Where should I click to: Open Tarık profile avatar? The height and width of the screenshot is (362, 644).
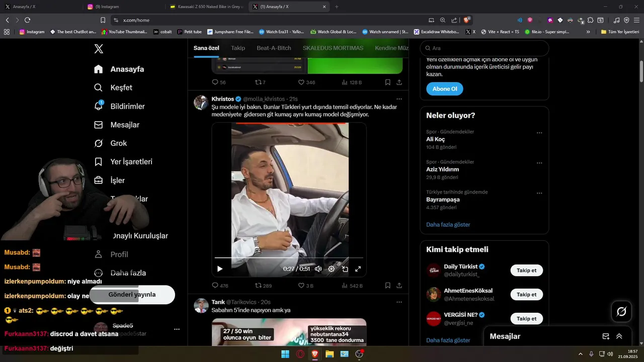pos(201,306)
